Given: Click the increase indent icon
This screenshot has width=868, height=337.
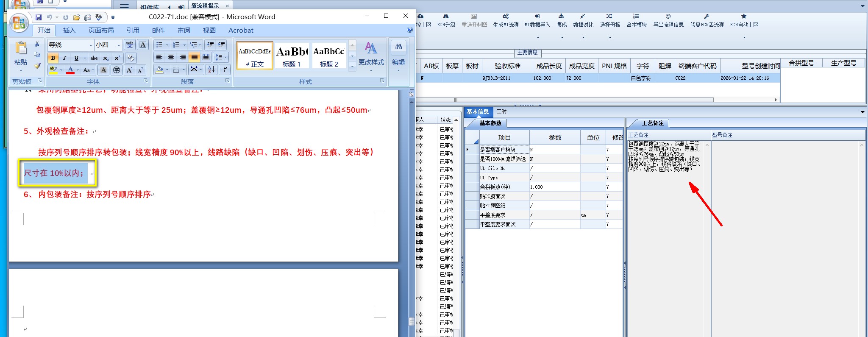Looking at the screenshot, I should (221, 45).
